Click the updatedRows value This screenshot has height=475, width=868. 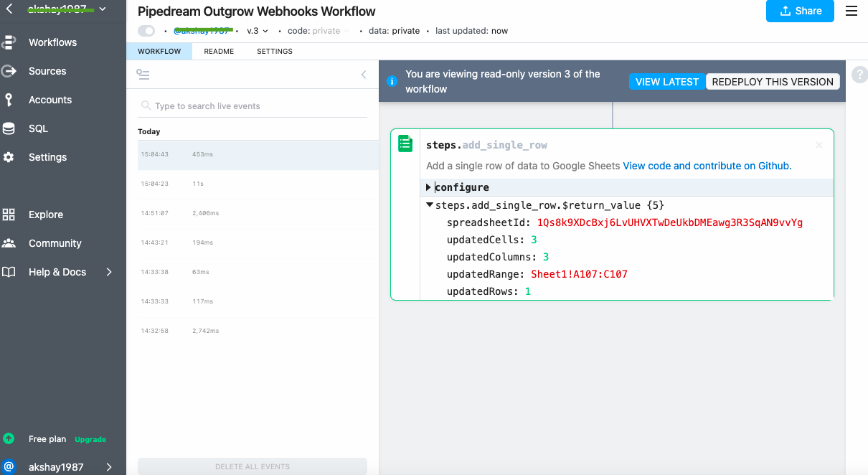[528, 291]
